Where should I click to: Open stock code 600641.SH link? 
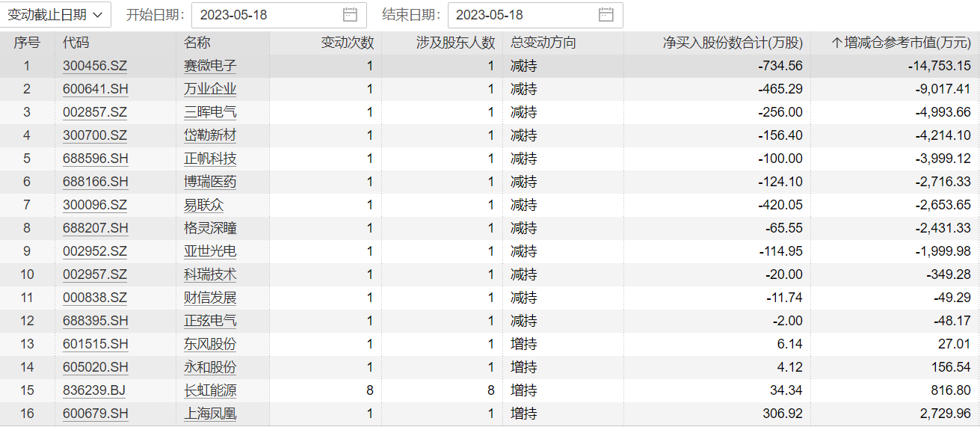(96, 89)
